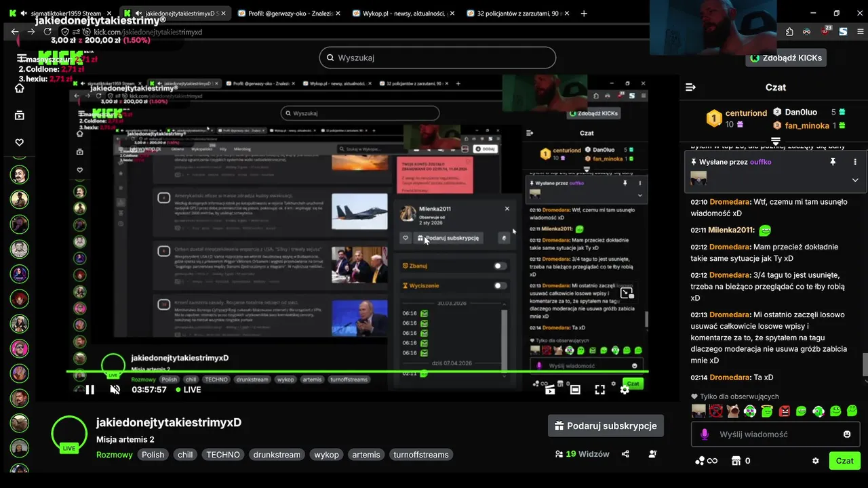
Task: Open the clip creation icon in player
Action: tap(550, 390)
